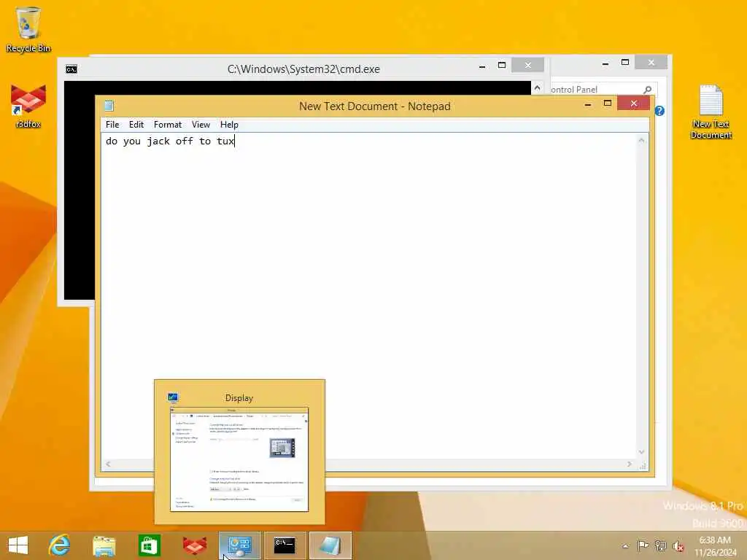Click the Notepad title bar icon

pos(109,106)
